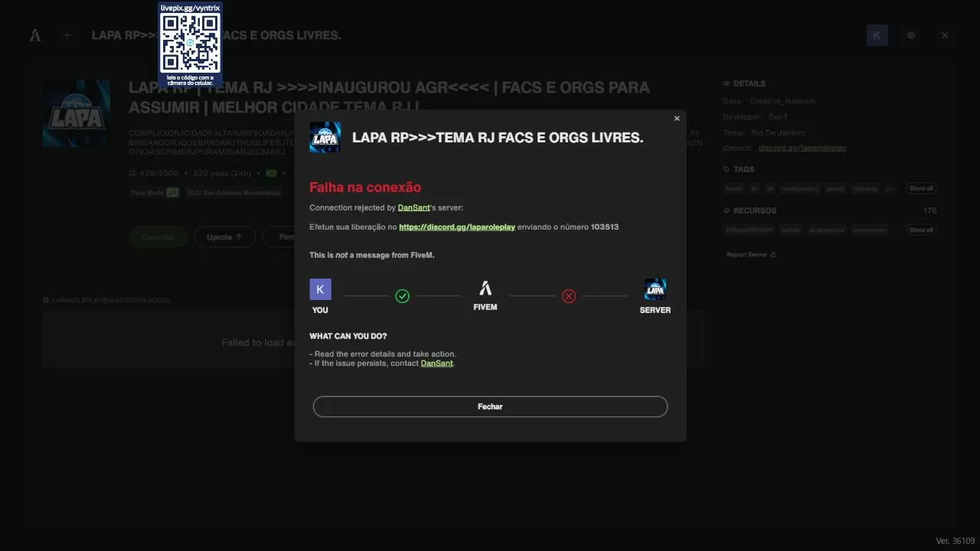This screenshot has width=980, height=551.
Task: Select the 'pt' tag
Action: coord(770,188)
